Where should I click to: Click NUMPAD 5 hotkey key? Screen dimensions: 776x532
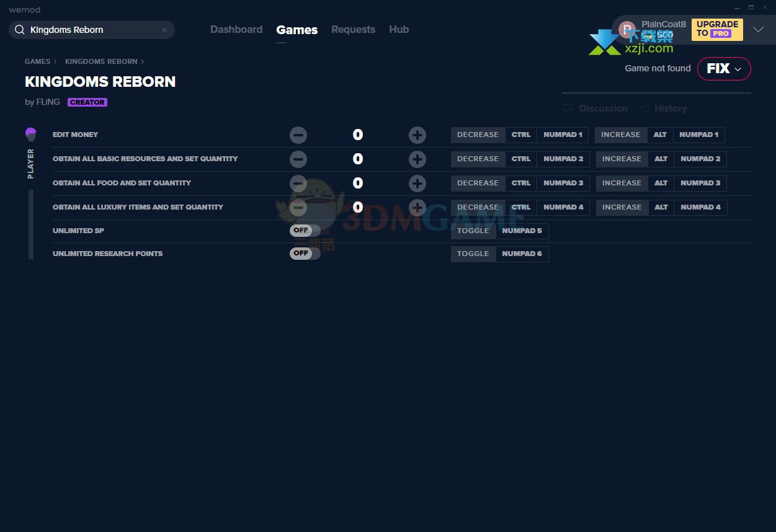522,231
